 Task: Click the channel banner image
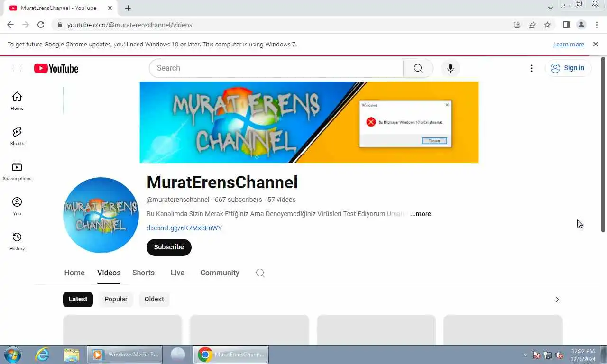309,122
